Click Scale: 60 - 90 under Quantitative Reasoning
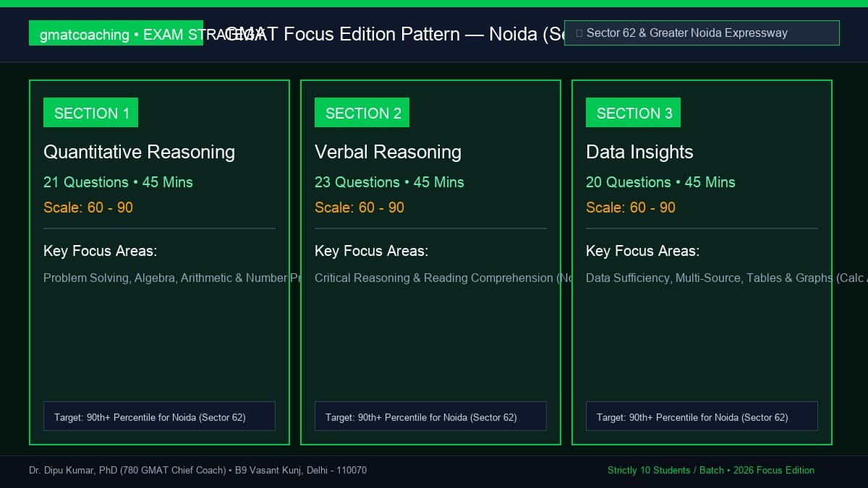This screenshot has height=488, width=868. click(88, 207)
